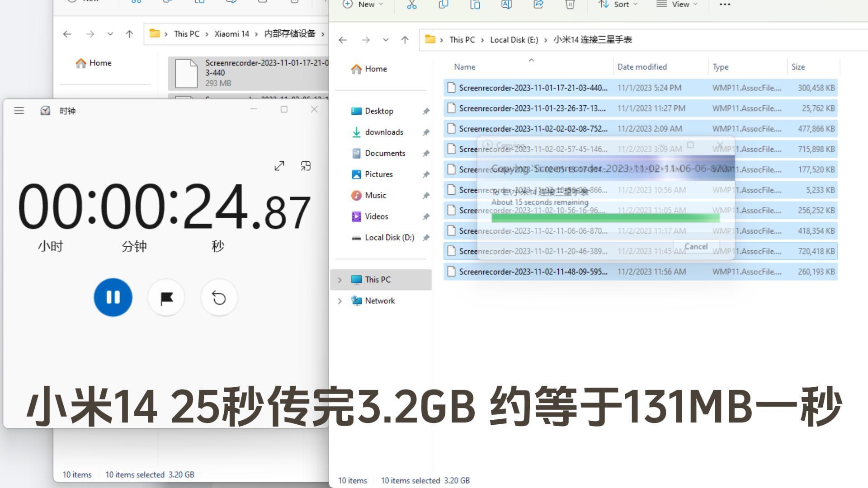The height and width of the screenshot is (488, 868).
Task: Cancel the file copying dialog
Action: (696, 247)
